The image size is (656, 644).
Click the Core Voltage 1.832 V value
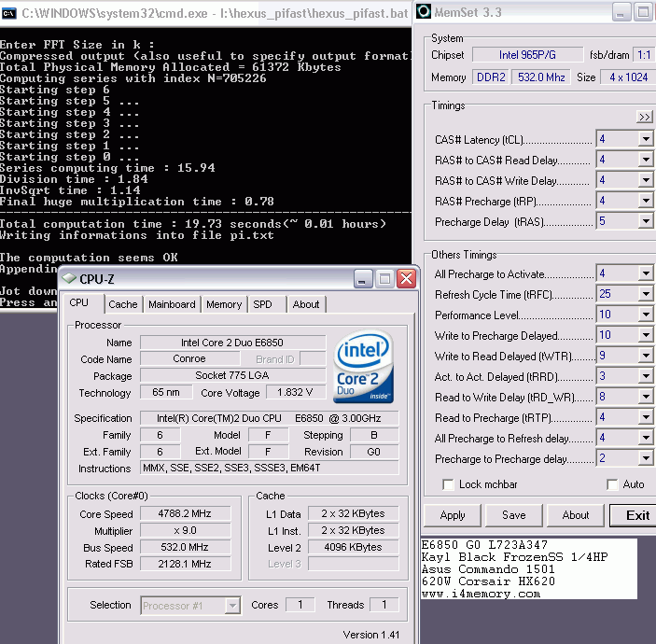295,392
